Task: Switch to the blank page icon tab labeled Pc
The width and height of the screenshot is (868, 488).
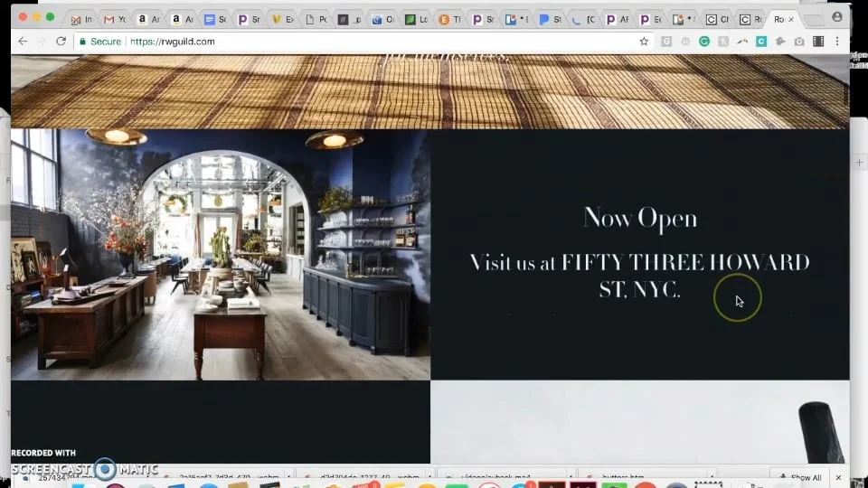Action: pyautogui.click(x=316, y=19)
